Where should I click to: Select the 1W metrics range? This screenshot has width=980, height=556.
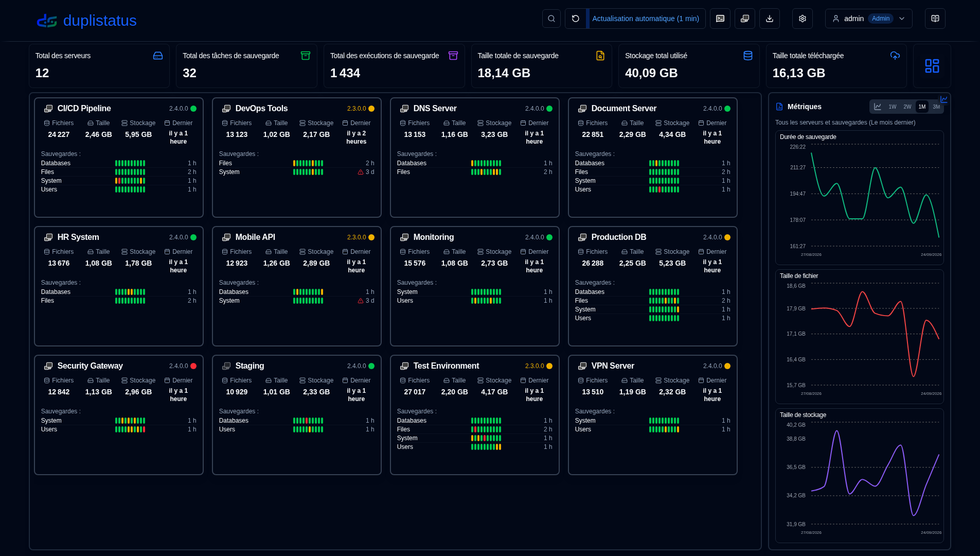[893, 107]
